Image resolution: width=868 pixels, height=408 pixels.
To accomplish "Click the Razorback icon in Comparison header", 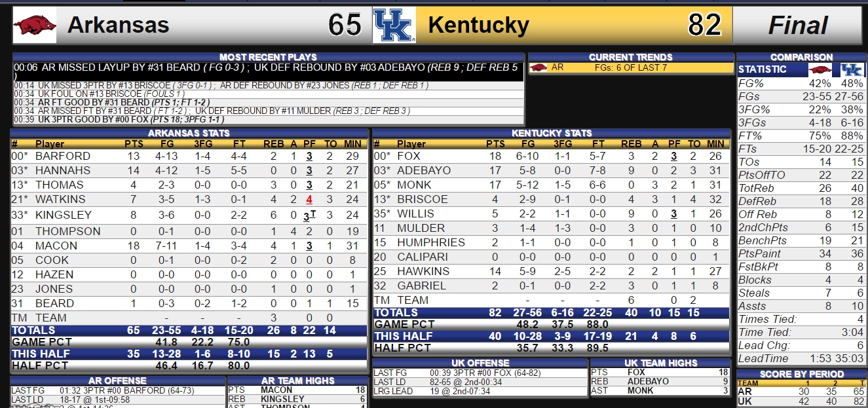I will [820, 69].
